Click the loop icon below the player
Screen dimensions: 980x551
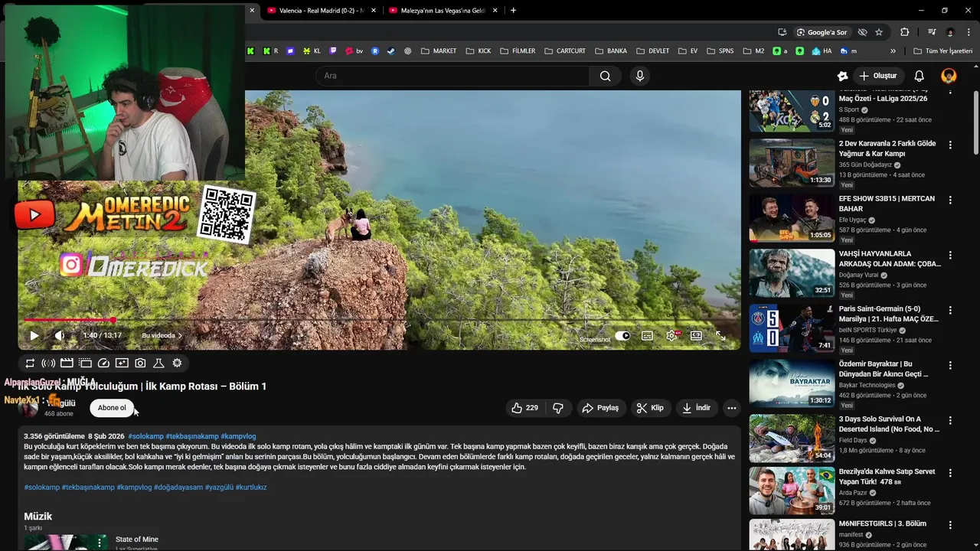click(30, 364)
